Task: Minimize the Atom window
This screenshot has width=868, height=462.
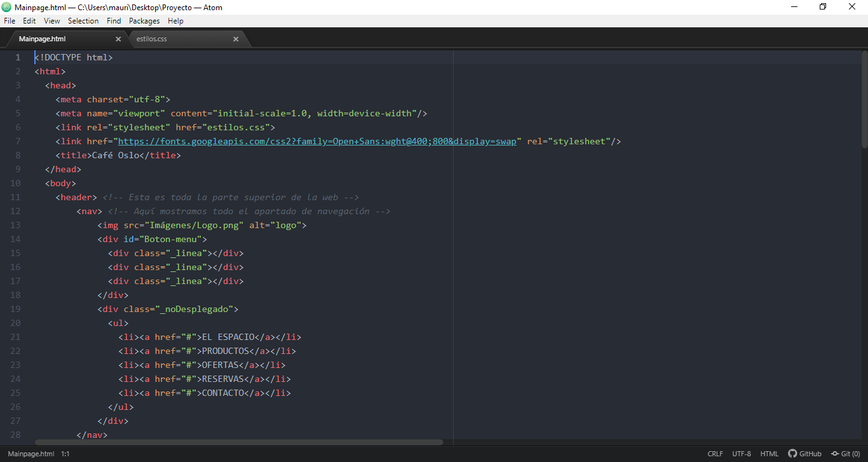Action: pyautogui.click(x=794, y=7)
